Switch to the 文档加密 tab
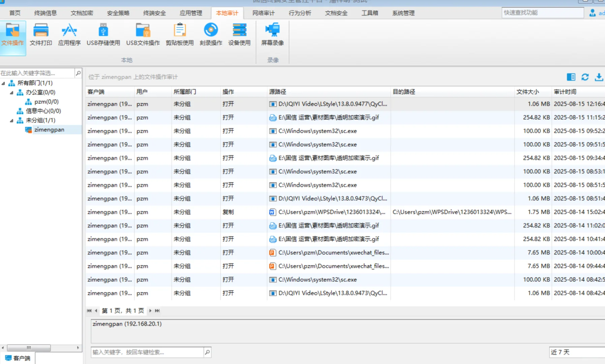Image resolution: width=605 pixels, height=364 pixels. [x=82, y=13]
